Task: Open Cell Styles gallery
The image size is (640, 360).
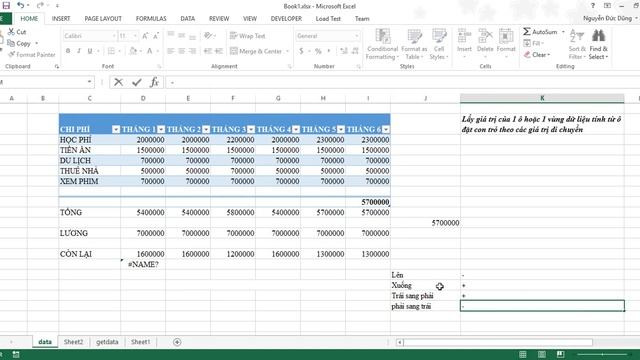Action: coord(439,45)
